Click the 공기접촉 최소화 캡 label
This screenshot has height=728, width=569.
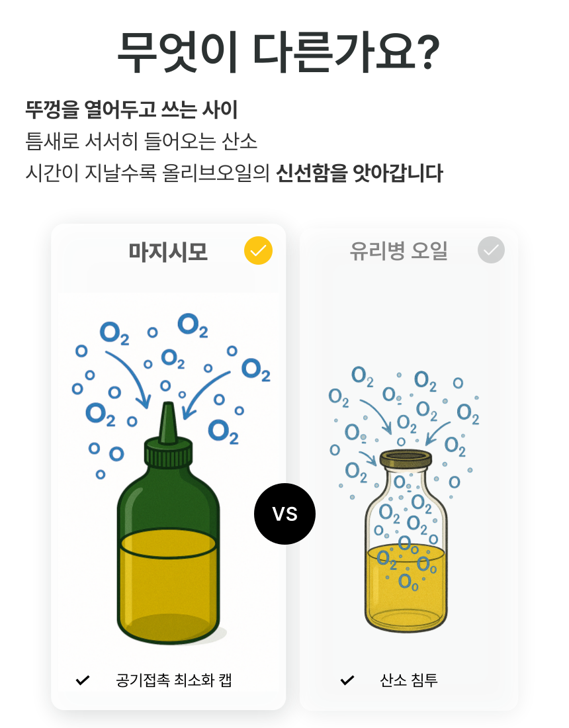pos(174,680)
